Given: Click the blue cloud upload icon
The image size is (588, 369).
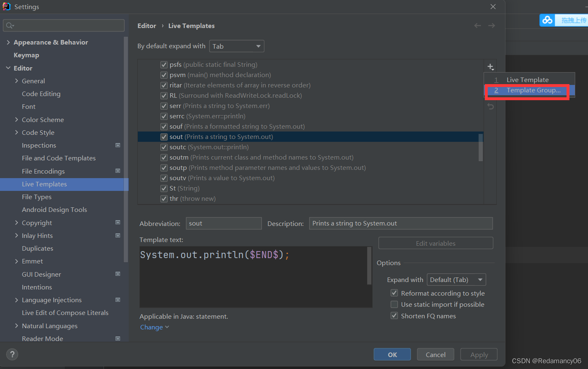Looking at the screenshot, I should click(x=548, y=20).
